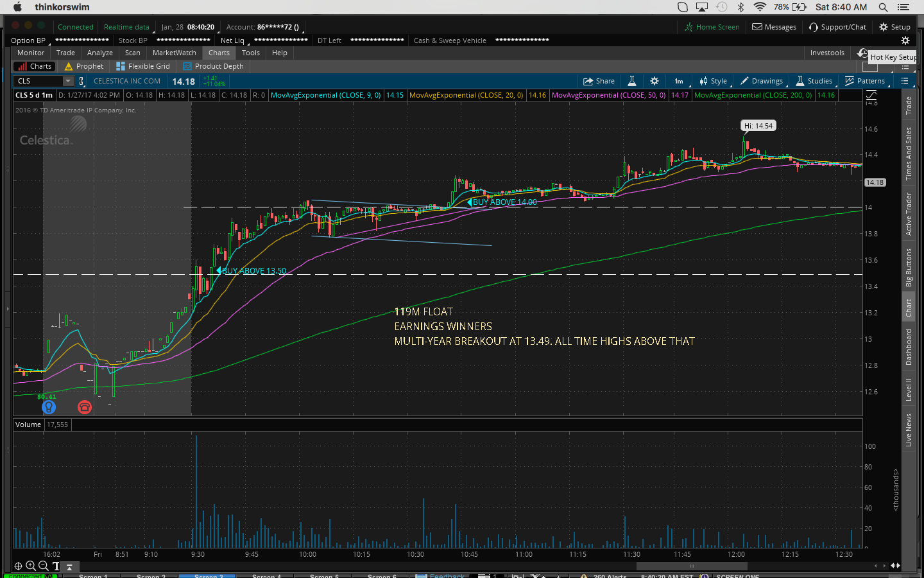Screen dimensions: 924x578
Task: Open the Level II side tab
Action: (909, 390)
